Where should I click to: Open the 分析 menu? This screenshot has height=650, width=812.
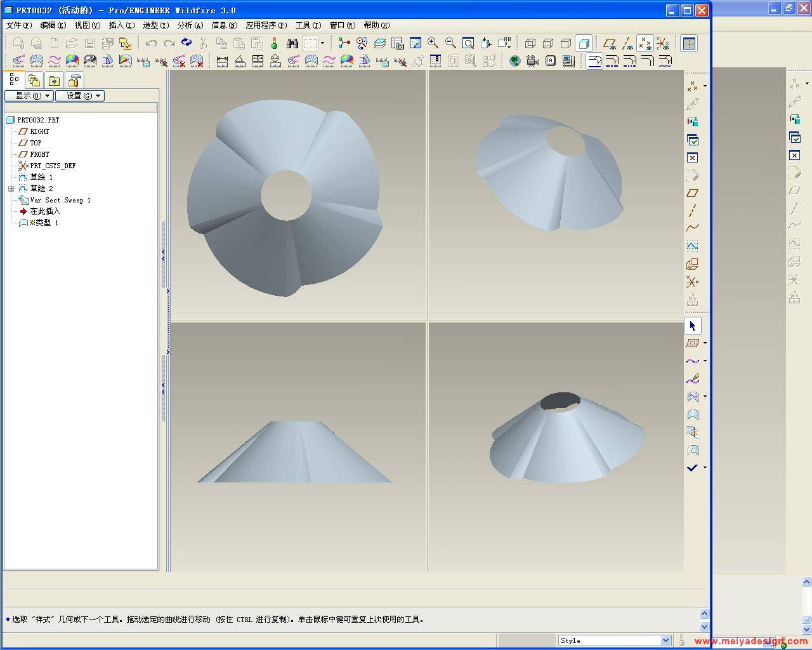[x=190, y=25]
